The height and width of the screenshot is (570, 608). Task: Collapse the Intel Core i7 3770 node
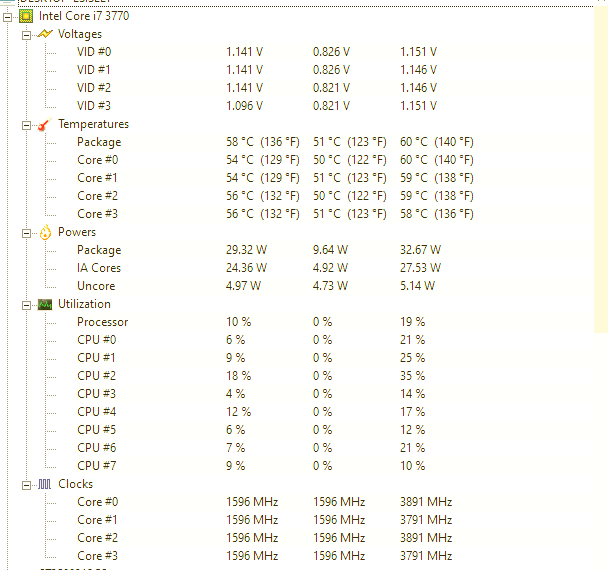pos(7,17)
